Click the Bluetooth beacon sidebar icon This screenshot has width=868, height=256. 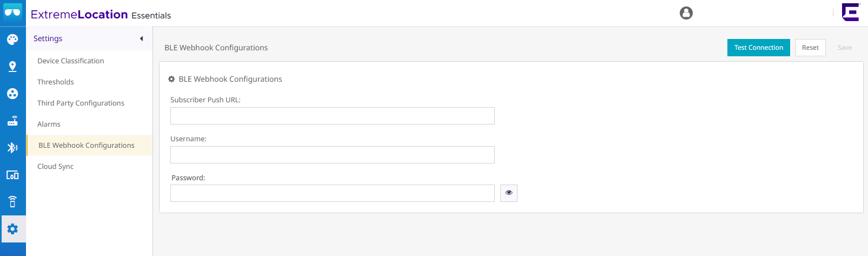point(12,148)
